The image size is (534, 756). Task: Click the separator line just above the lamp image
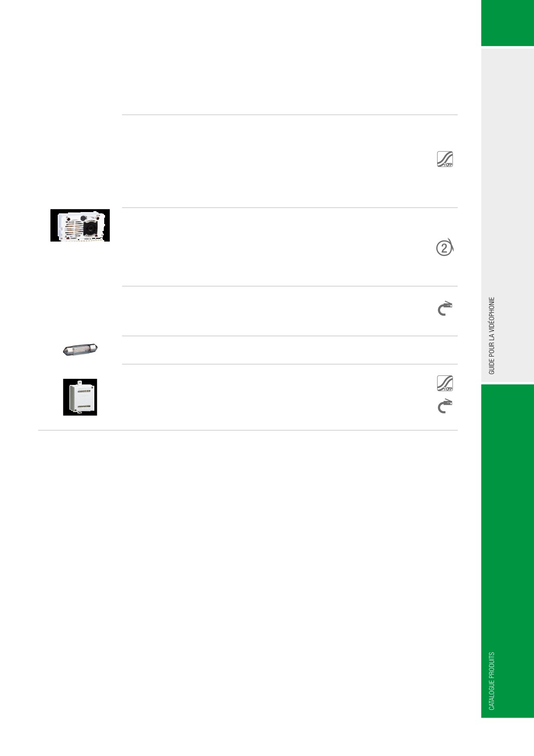[290, 336]
